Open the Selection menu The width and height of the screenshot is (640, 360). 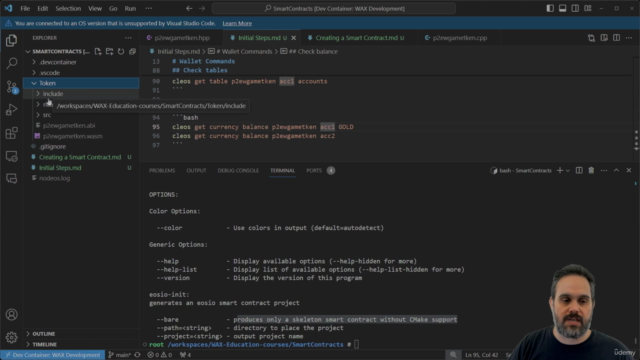tap(68, 8)
